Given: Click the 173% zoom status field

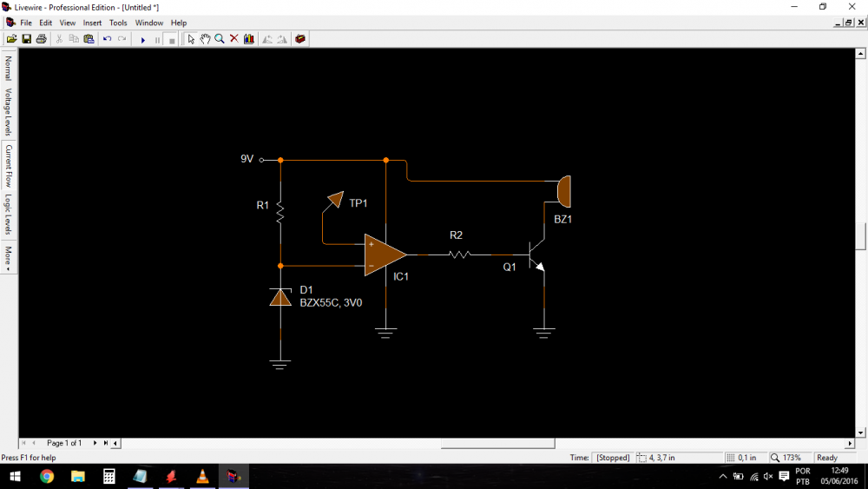Looking at the screenshot, I should click(792, 458).
